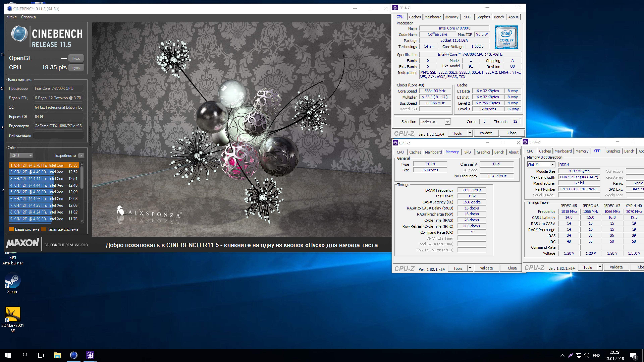
Task: Click ranking list scrollbar down arrow
Action: tap(82, 221)
